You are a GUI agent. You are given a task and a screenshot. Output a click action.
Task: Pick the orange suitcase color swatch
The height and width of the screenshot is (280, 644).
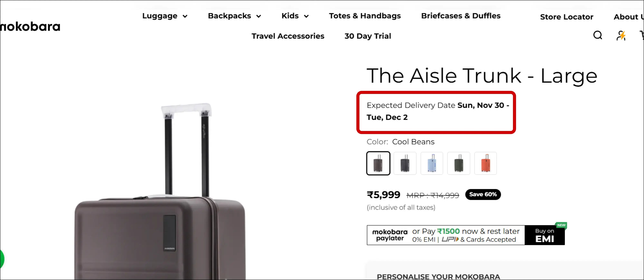pos(485,163)
